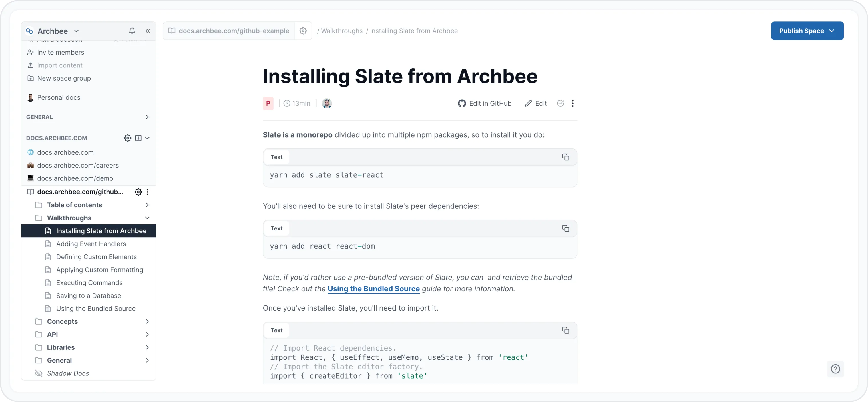The image size is (868, 402).
Task: Open document more options menu
Action: [x=572, y=103]
